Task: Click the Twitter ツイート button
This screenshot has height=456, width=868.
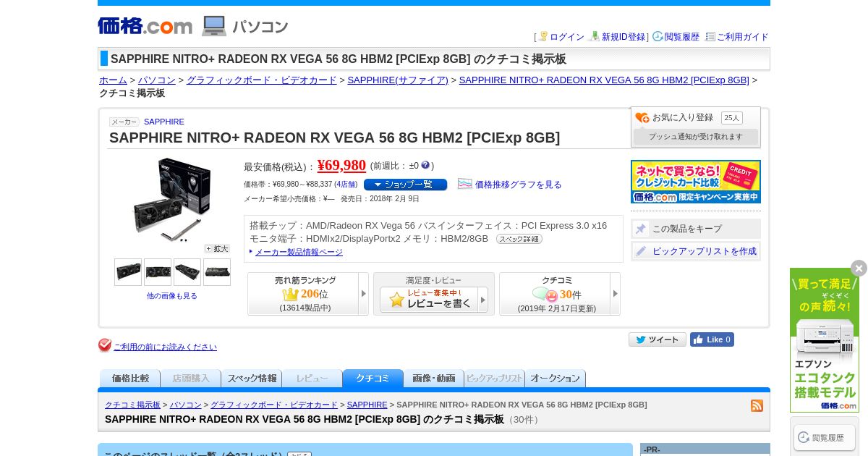Action: [657, 339]
